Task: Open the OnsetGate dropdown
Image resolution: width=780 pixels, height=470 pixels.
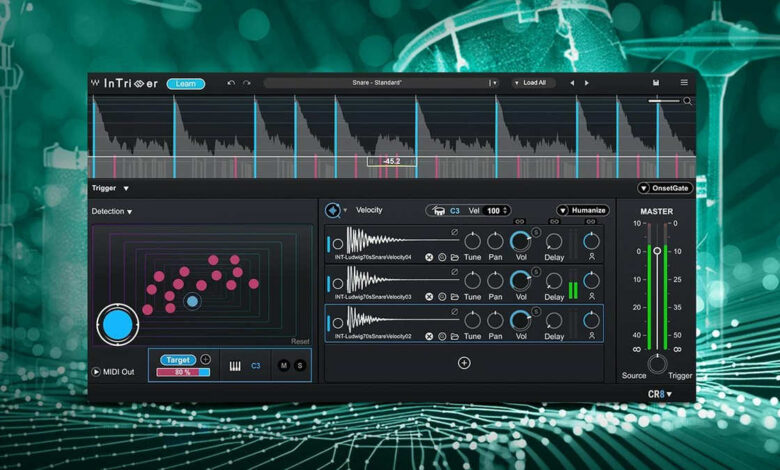Action: click(x=665, y=188)
